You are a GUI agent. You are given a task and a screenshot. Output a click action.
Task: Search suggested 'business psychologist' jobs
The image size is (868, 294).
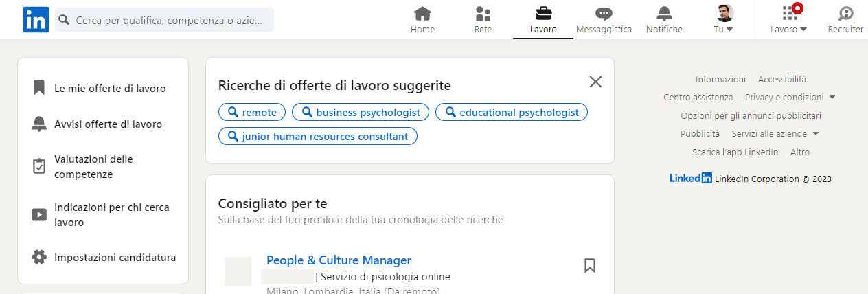[361, 112]
